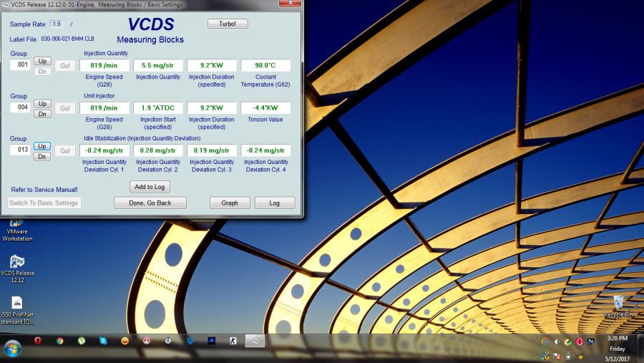The width and height of the screenshot is (644, 363).
Task: Click the group 004 number field
Action: (19, 108)
